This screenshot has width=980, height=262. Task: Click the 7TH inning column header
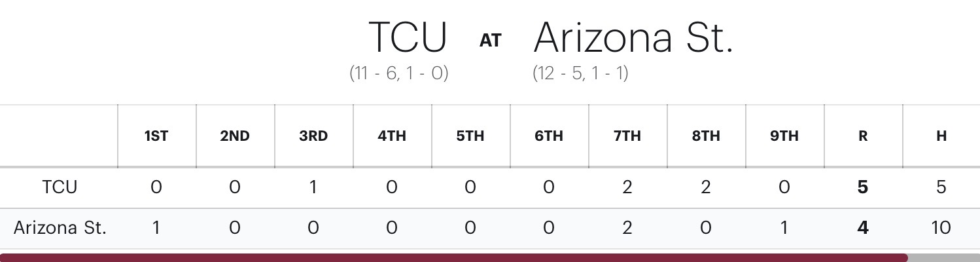pyautogui.click(x=627, y=136)
